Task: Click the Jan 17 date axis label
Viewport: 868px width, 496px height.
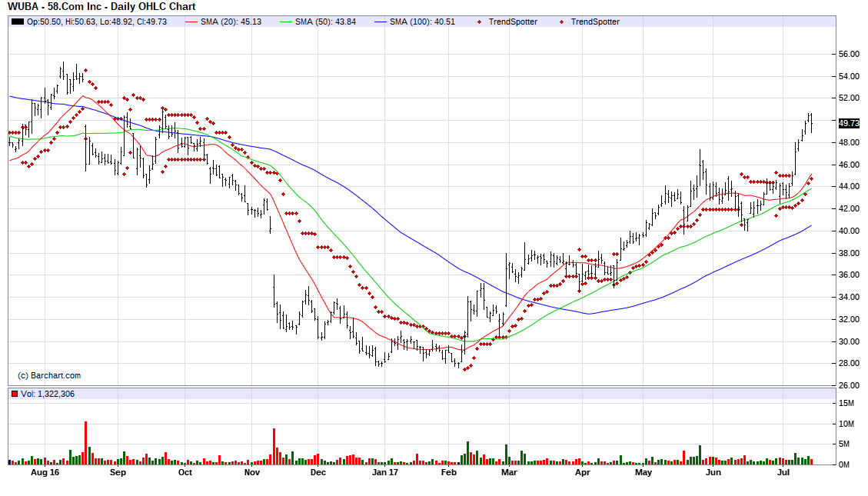Action: tap(384, 472)
